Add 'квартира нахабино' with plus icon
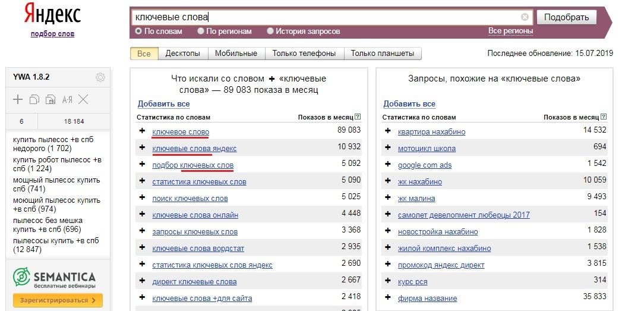Viewport: 644px width, 311px height. (388, 131)
